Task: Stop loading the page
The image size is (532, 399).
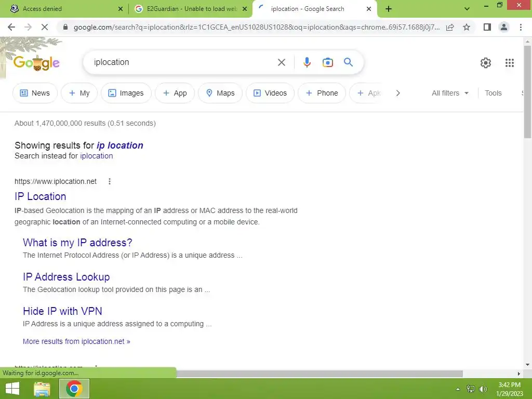Action: point(45,27)
